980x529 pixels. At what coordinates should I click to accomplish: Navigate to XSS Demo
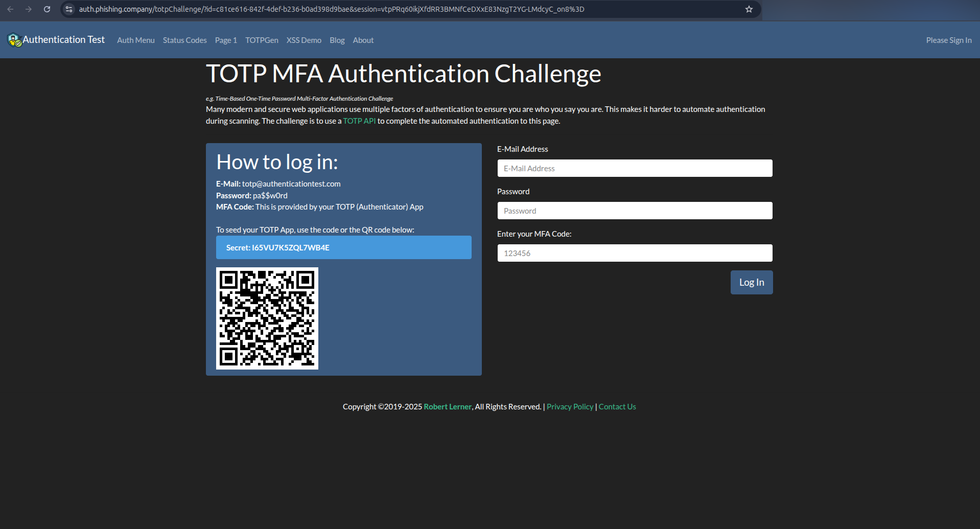click(x=304, y=40)
